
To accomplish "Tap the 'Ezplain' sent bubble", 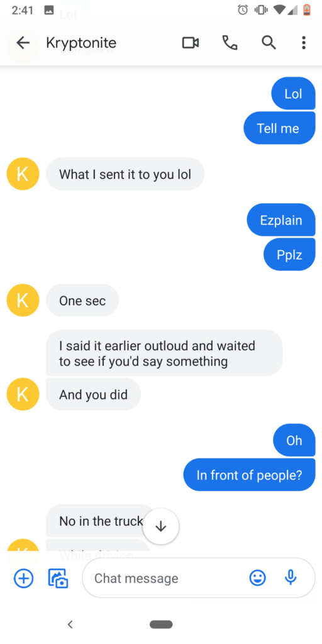I will [281, 219].
